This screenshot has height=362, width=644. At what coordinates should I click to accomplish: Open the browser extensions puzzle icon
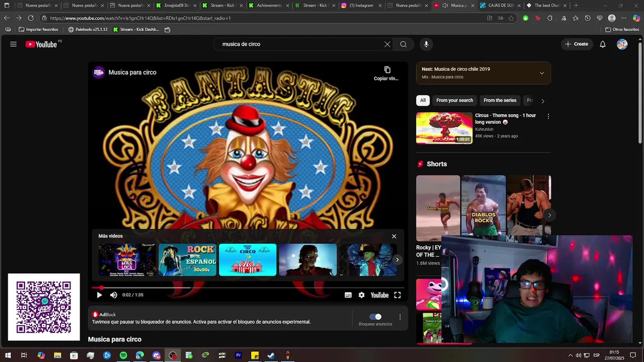(x=550, y=18)
